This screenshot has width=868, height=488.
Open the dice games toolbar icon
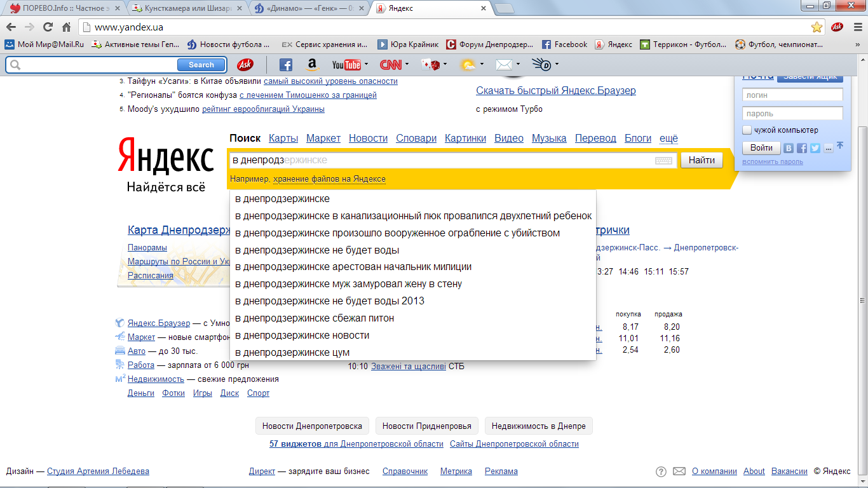point(431,65)
